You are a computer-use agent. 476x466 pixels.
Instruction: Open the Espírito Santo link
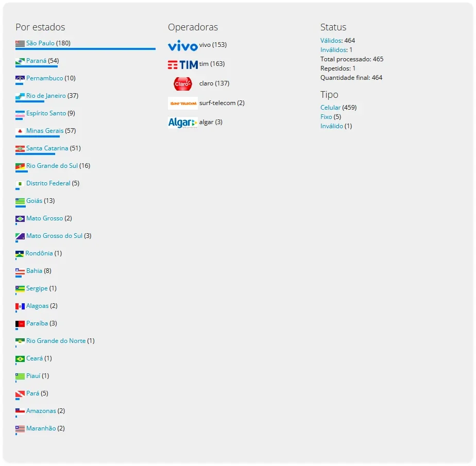click(x=46, y=113)
